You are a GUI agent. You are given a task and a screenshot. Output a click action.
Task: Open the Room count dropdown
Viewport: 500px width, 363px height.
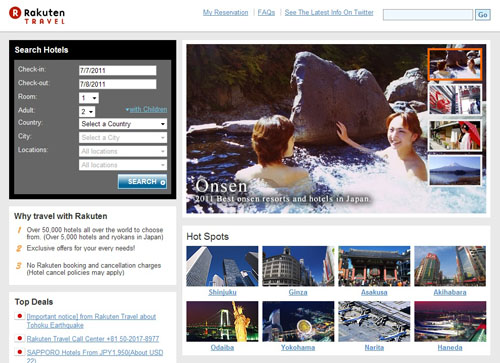pyautogui.click(x=89, y=98)
